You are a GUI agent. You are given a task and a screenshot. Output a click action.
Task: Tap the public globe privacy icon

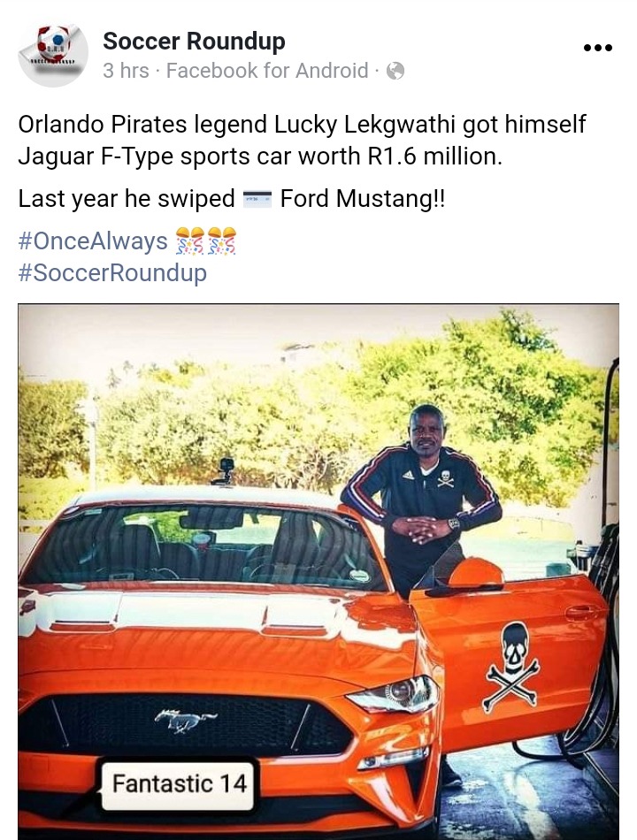tap(395, 71)
